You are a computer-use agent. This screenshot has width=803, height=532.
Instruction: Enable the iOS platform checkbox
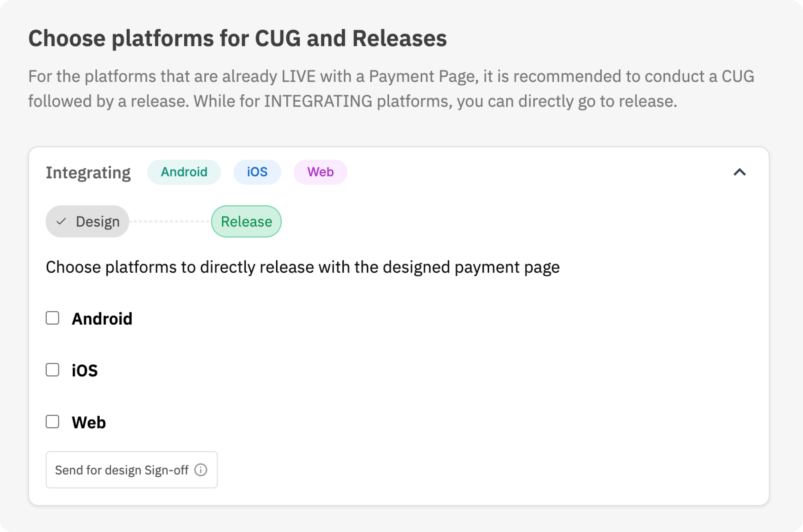(x=53, y=370)
